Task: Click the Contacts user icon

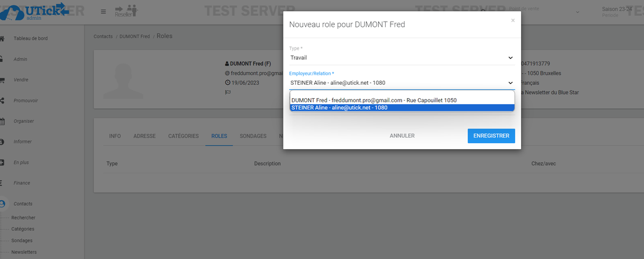Action: [x=2, y=204]
